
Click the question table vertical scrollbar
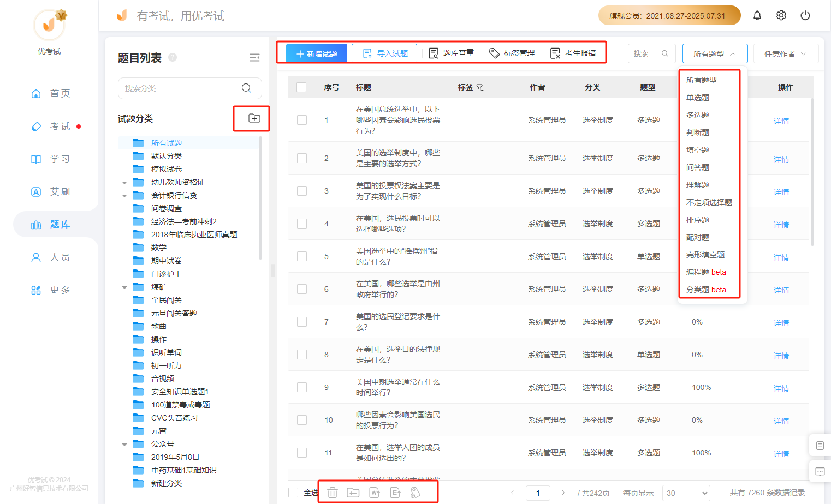(x=812, y=172)
